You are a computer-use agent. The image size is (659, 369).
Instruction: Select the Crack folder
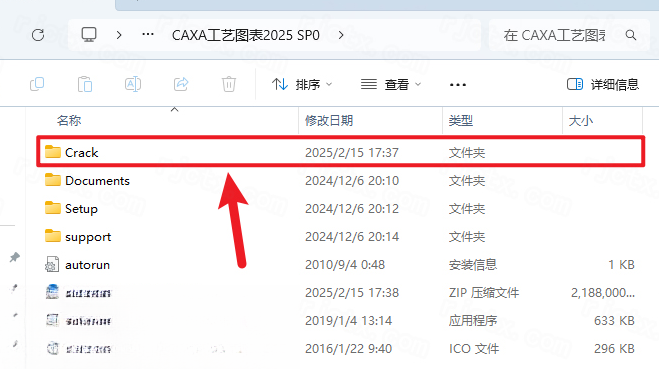[x=340, y=152]
